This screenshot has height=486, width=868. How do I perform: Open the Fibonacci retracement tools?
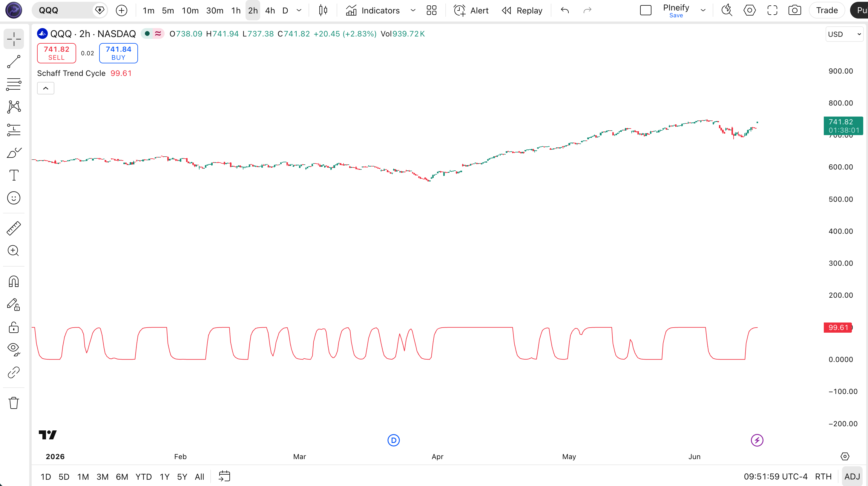pos(14,84)
